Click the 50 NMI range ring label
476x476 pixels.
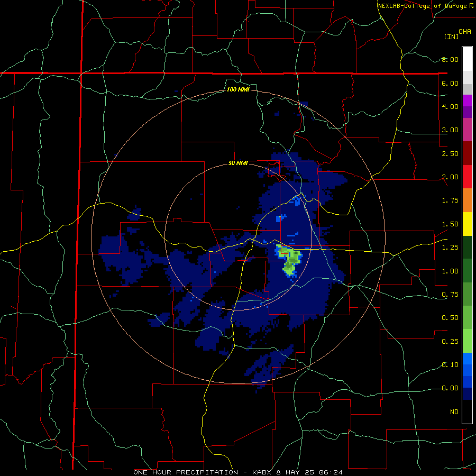pos(238,163)
